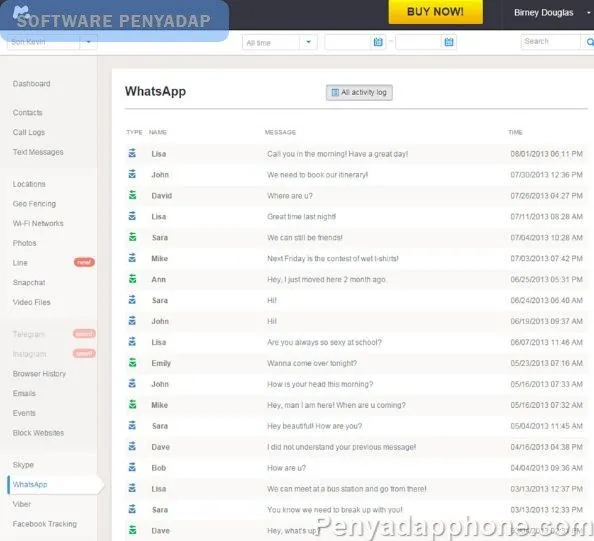Click the start date input field

[347, 42]
